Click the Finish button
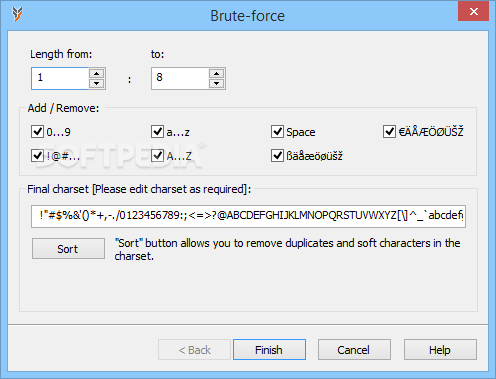Image resolution: width=496 pixels, height=379 pixels. coord(269,350)
